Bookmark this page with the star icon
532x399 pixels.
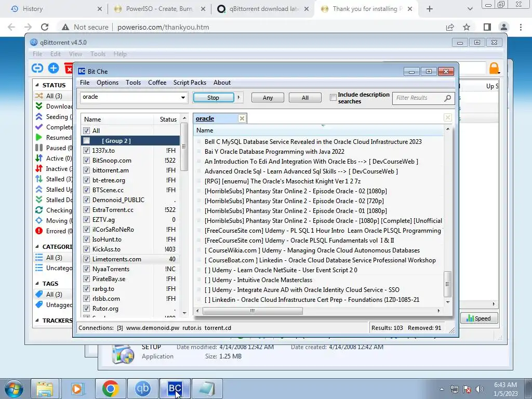click(467, 27)
